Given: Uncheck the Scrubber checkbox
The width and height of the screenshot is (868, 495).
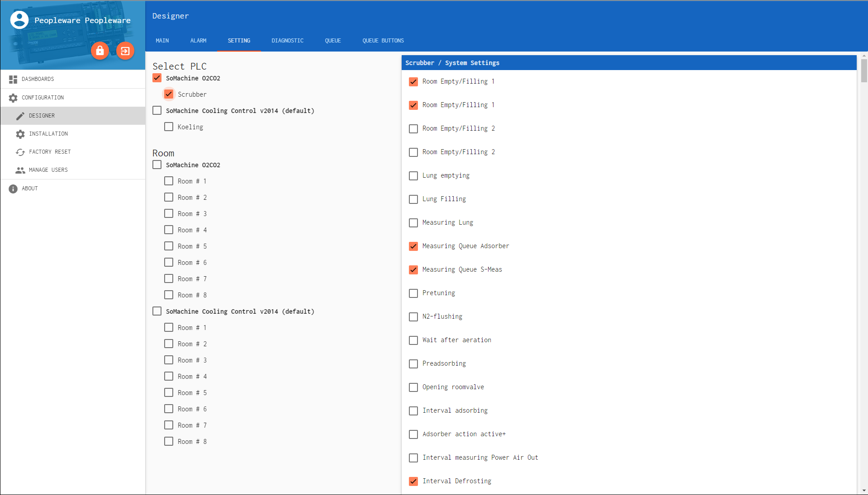Looking at the screenshot, I should click(169, 94).
